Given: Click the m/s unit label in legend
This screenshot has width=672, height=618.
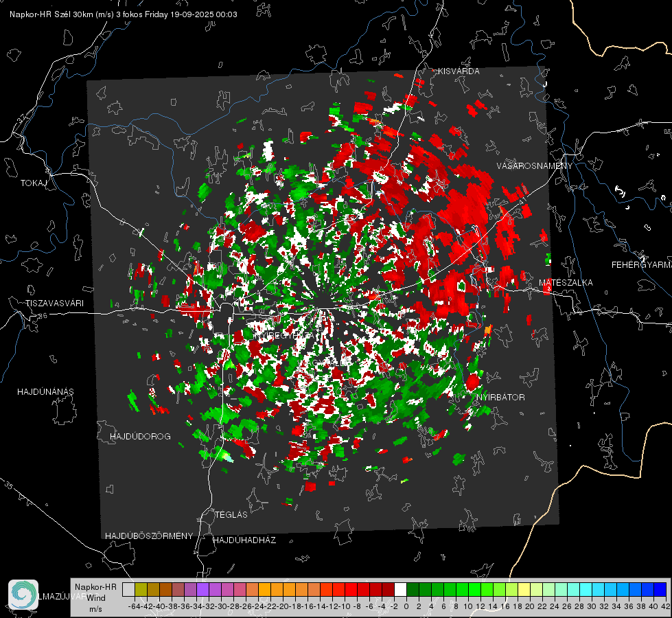Looking at the screenshot, I should click(95, 609).
